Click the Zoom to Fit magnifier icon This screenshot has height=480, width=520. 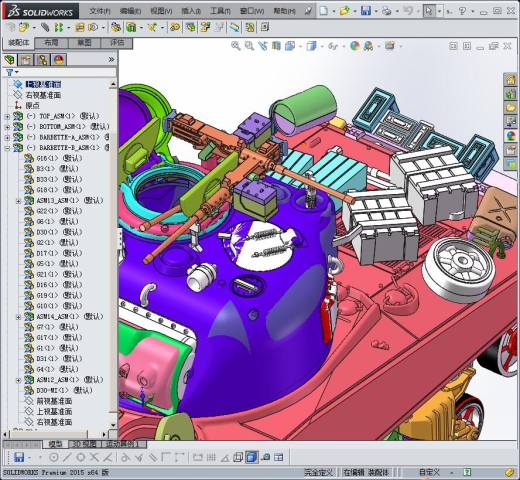236,46
